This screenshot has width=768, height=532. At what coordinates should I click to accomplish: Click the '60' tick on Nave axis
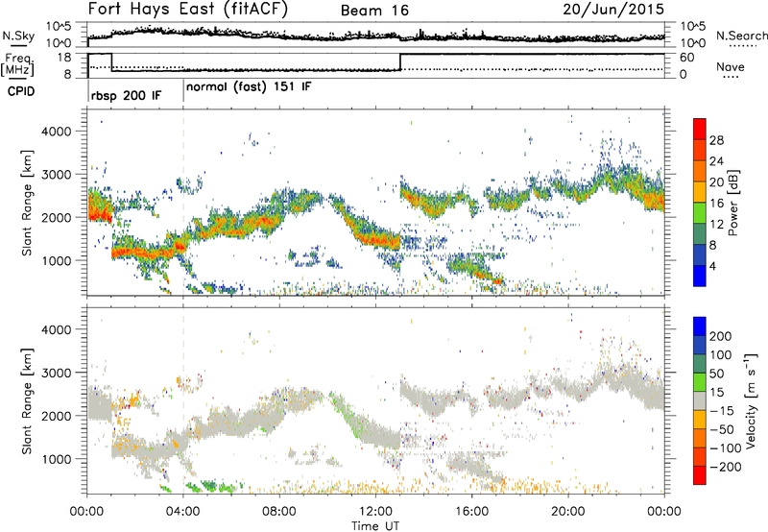tap(687, 58)
